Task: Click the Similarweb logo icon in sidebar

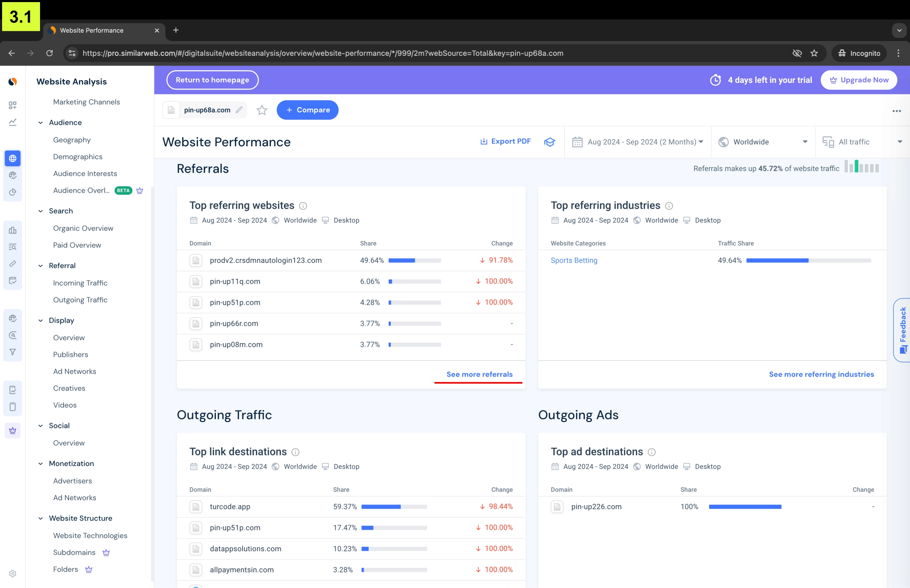Action: [13, 81]
